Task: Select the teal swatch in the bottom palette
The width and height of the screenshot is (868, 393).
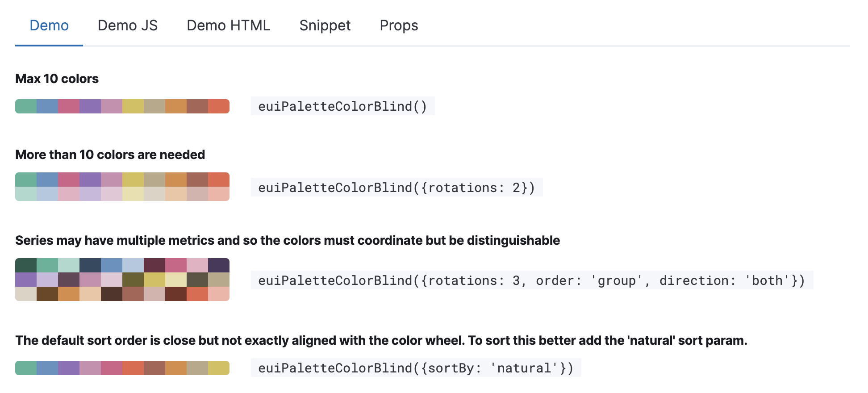Action: (x=26, y=368)
